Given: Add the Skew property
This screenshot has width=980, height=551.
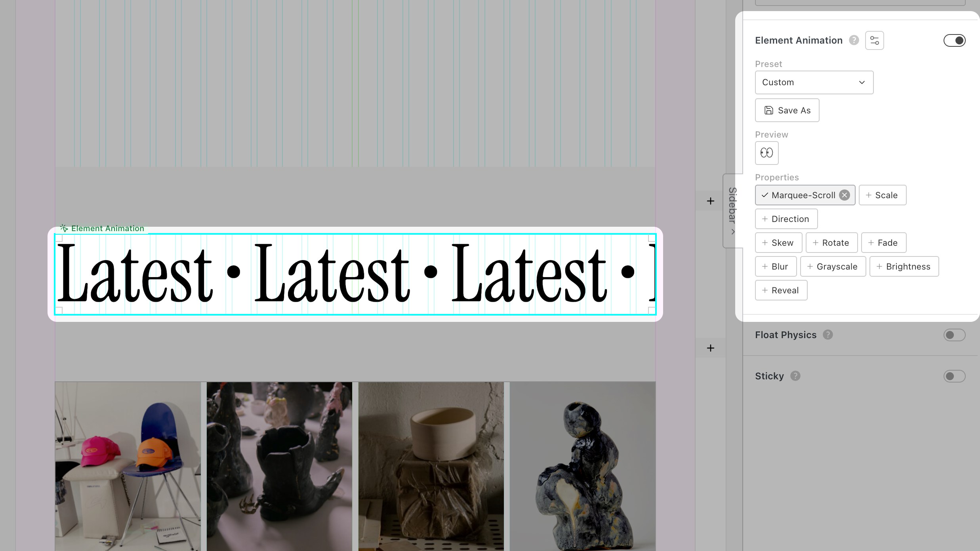Looking at the screenshot, I should [778, 243].
